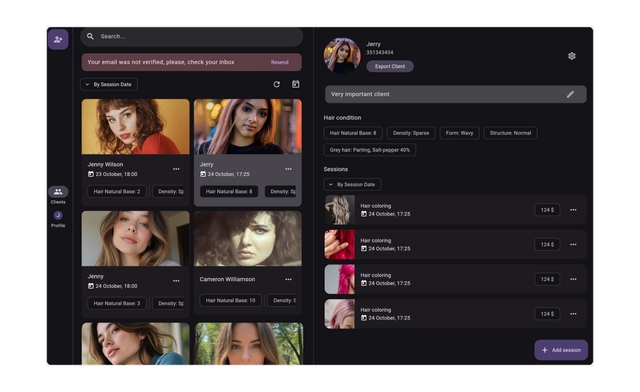Open the Clients section in sidebar
This screenshot has width=640, height=392.
pos(58,195)
